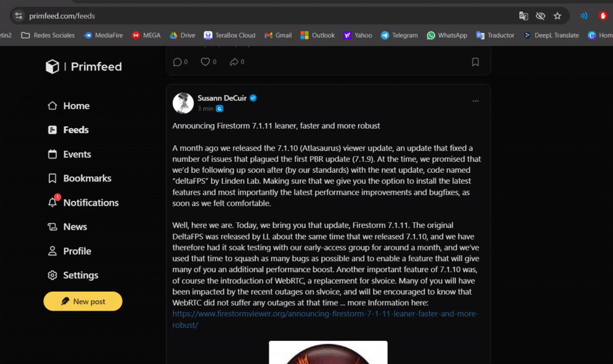Open the News section

click(x=67, y=227)
